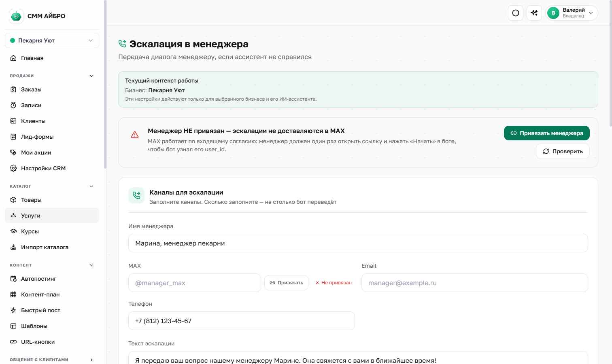Click the phone-forward icon beside page title
The height and width of the screenshot is (364, 612).
pyautogui.click(x=122, y=44)
